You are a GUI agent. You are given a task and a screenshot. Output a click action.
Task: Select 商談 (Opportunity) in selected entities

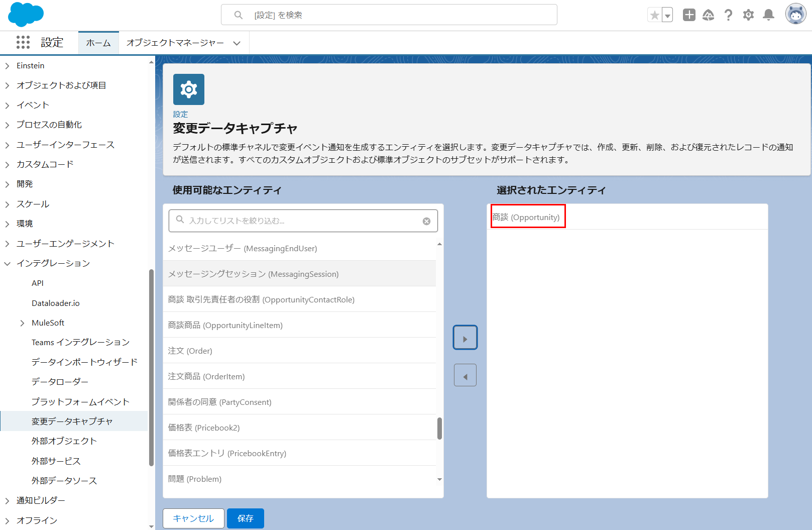pyautogui.click(x=528, y=217)
